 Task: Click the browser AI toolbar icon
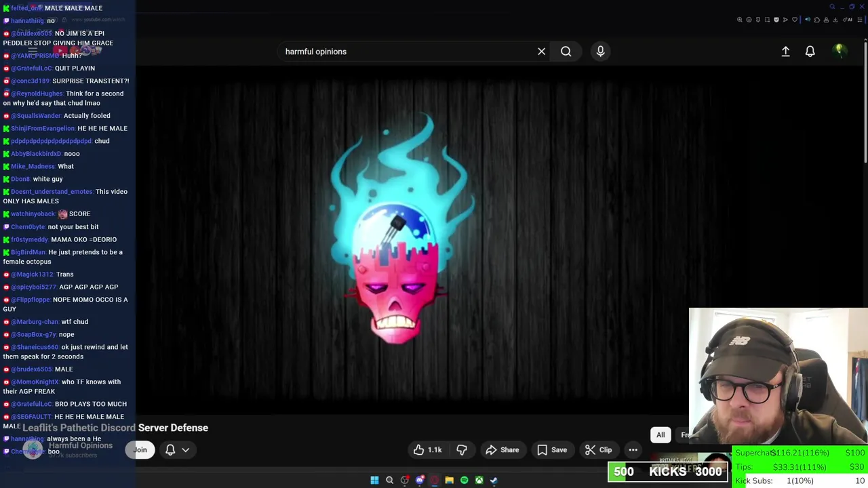[x=848, y=20]
